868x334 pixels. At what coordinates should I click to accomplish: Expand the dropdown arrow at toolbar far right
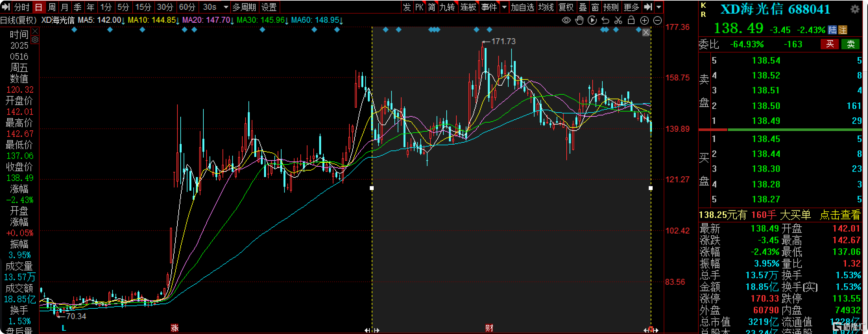(659, 7)
